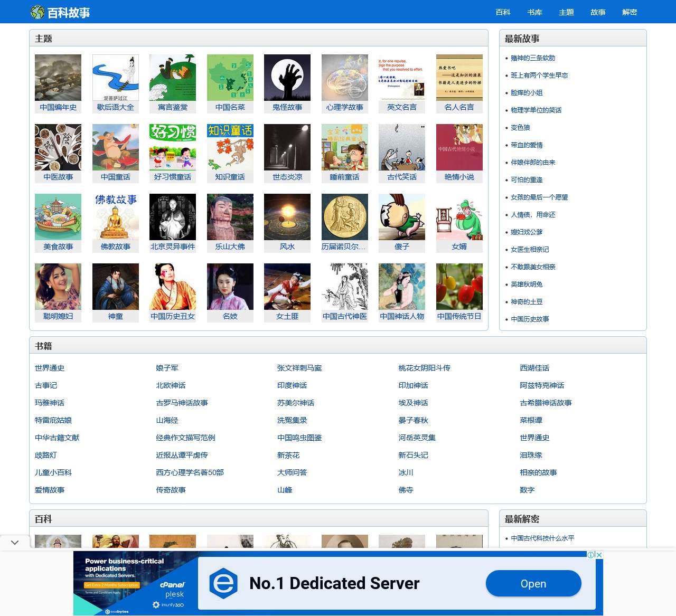
Task: Open the 英文名言 thumbnail
Action: (x=402, y=78)
